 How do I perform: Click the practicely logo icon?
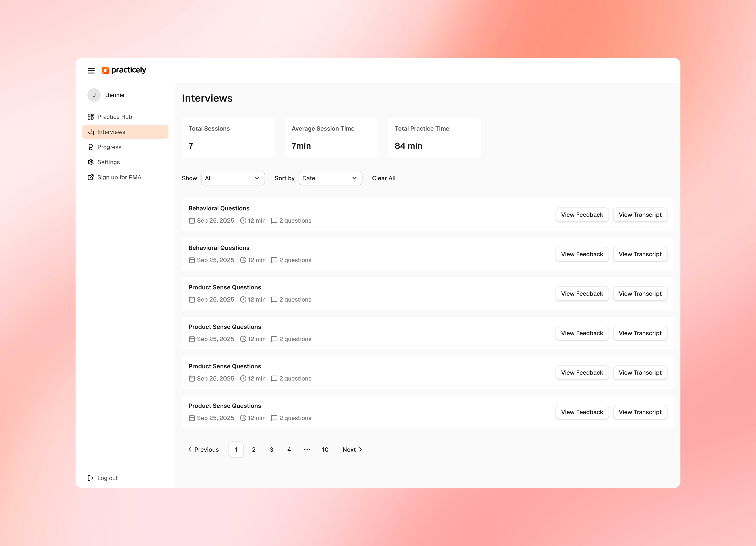point(105,70)
